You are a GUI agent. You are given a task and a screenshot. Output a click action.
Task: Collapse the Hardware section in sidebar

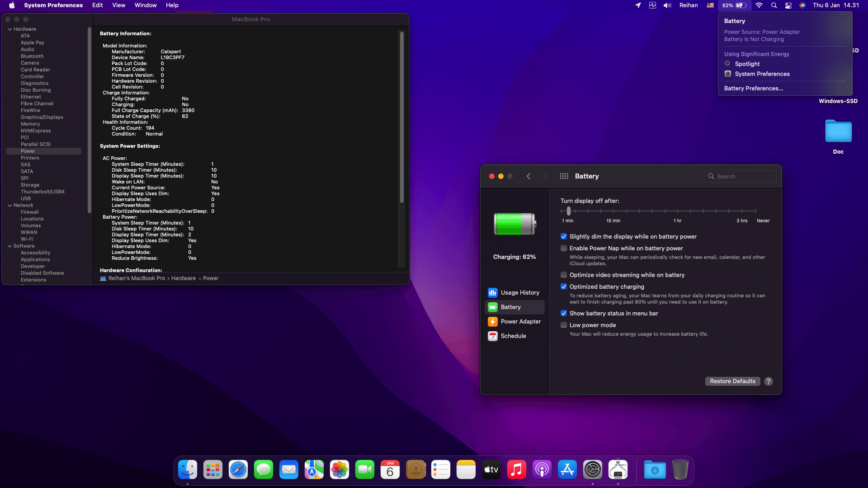click(9, 29)
